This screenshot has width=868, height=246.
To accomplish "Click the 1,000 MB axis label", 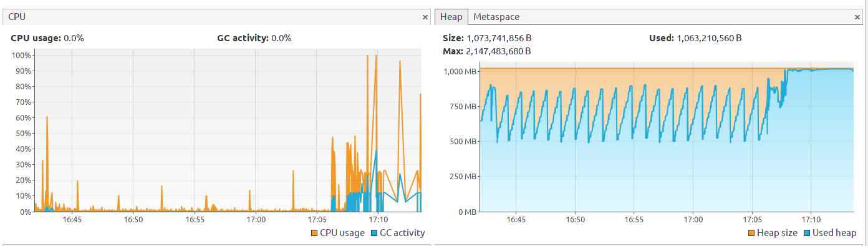I will point(460,71).
